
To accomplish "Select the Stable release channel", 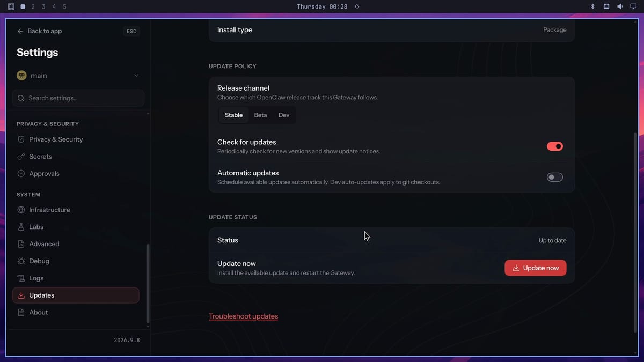I will pos(233,115).
